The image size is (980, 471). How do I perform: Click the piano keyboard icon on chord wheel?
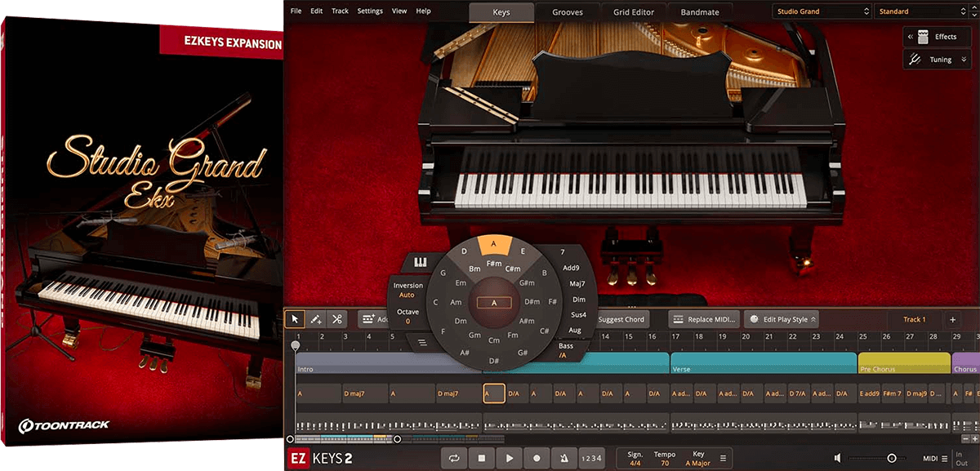pyautogui.click(x=421, y=263)
